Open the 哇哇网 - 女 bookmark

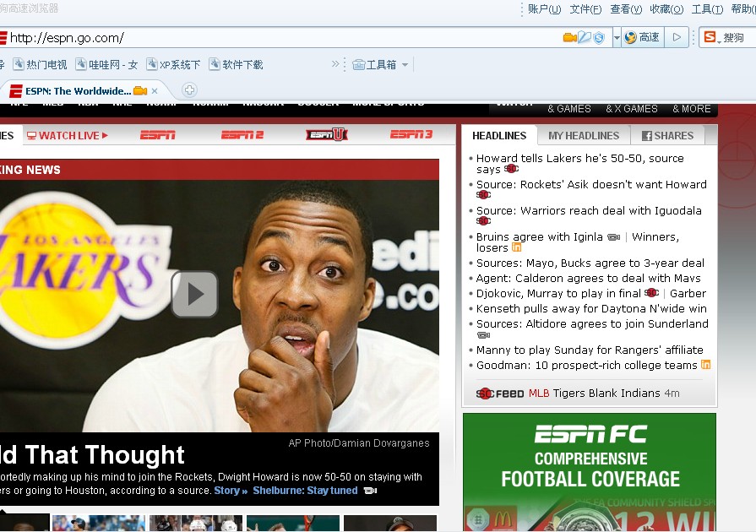click(107, 64)
